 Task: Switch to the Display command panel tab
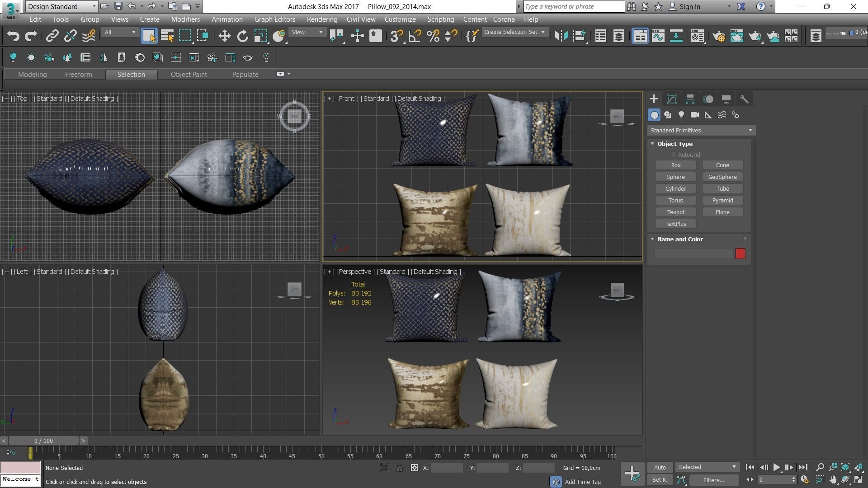coord(726,99)
